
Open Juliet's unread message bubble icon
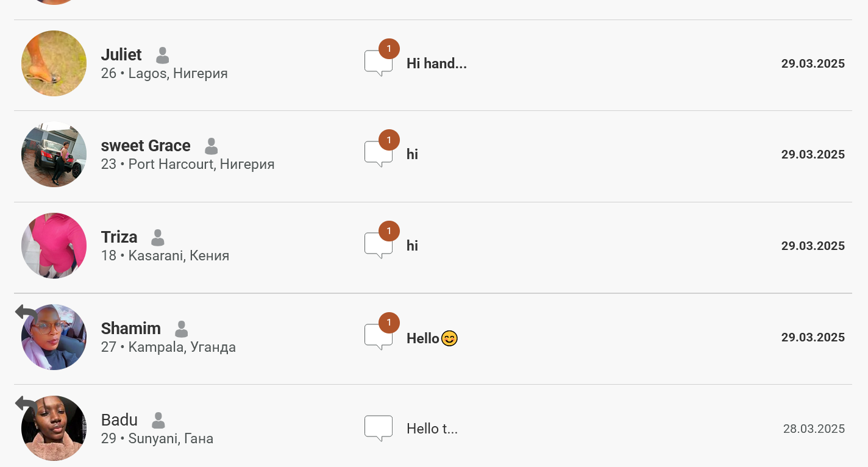point(379,63)
